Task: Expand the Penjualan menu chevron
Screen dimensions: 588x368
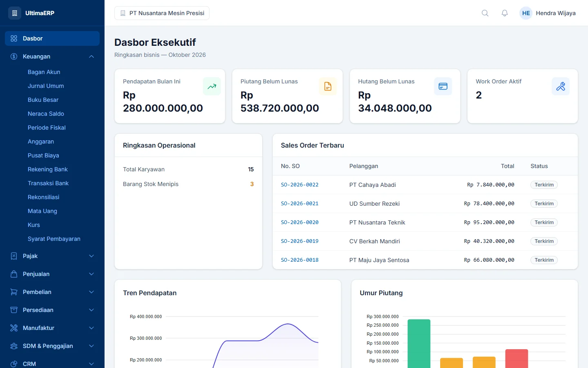Action: pos(91,274)
